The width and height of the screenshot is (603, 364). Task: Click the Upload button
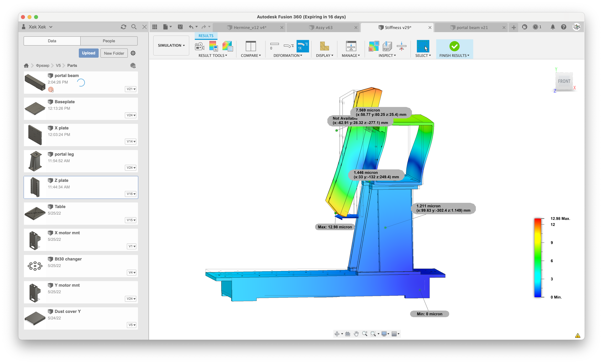(88, 53)
